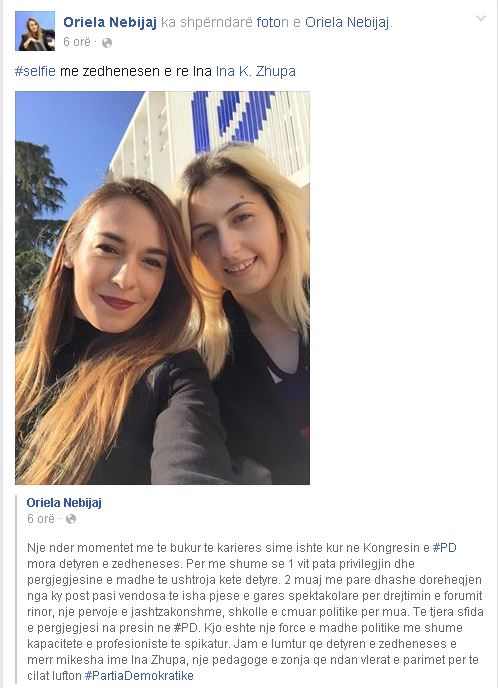
Task: Click the '6 orë' timestamp in post header
Action: coord(77,42)
